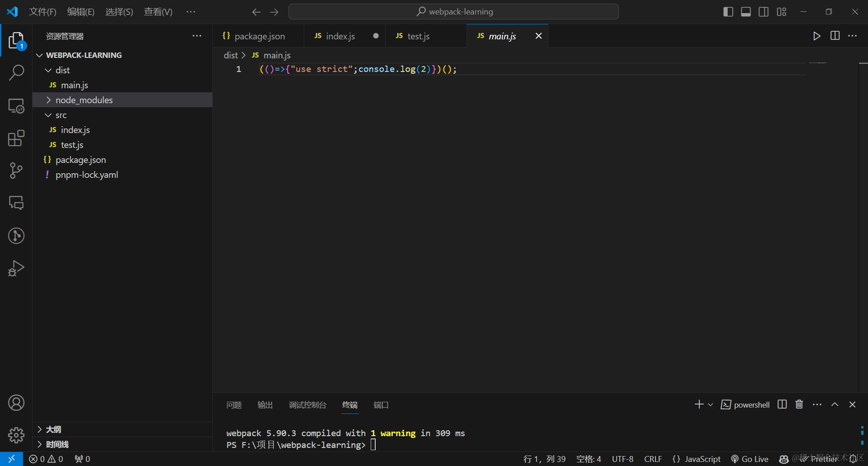Screen dimensions: 868x466
Task: Open Explorer views and more actions menu
Action: (x=197, y=36)
